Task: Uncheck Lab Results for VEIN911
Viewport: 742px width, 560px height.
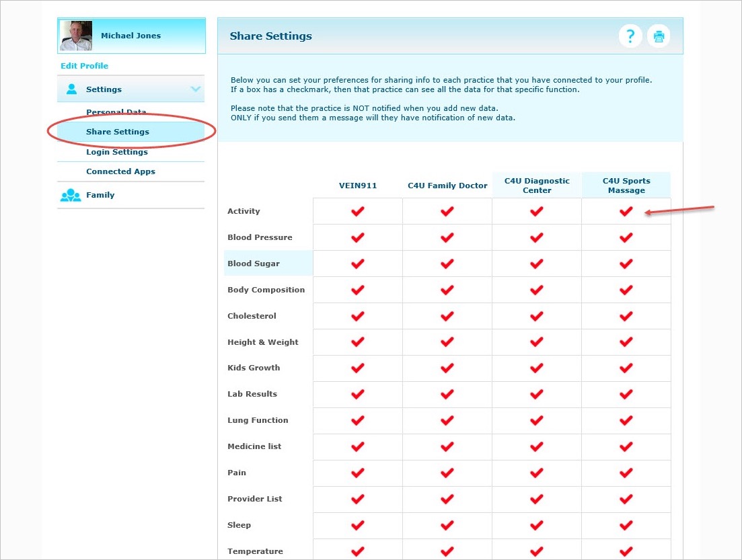Action: (358, 394)
